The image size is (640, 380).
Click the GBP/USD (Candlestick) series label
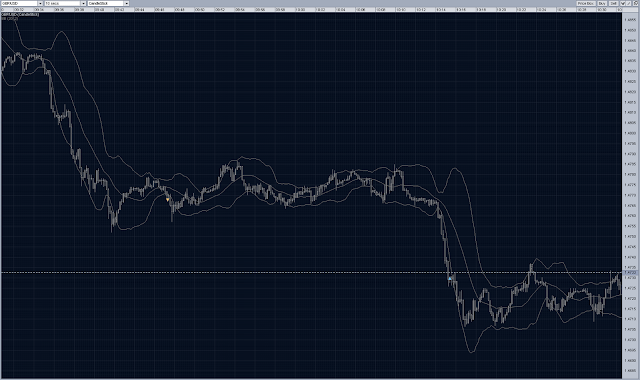[x=20, y=14]
